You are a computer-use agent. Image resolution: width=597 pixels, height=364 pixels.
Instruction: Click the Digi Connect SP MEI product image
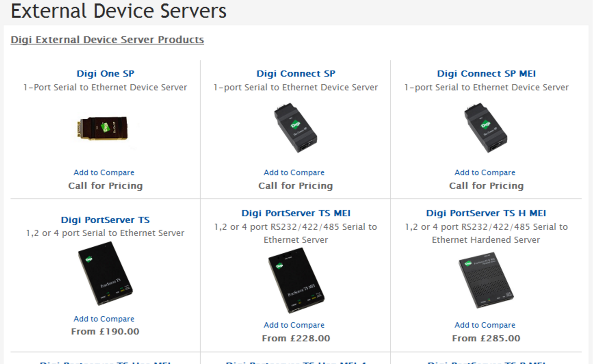tap(486, 128)
